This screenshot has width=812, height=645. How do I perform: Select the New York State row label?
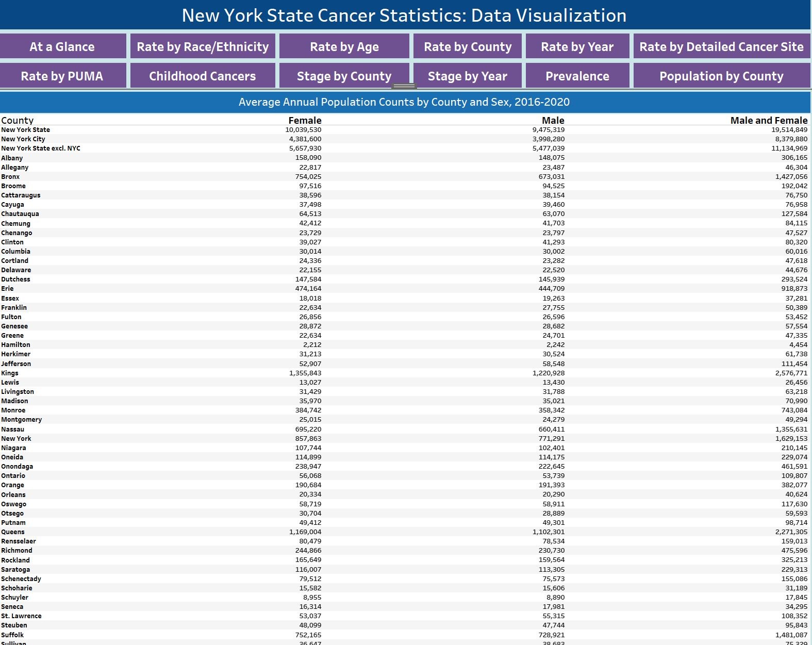pos(25,130)
